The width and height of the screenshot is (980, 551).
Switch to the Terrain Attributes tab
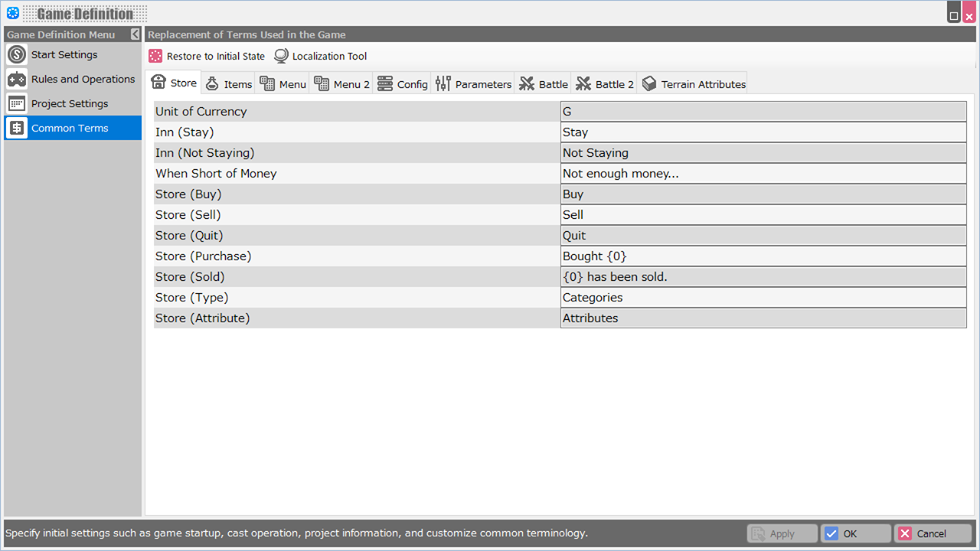point(694,84)
